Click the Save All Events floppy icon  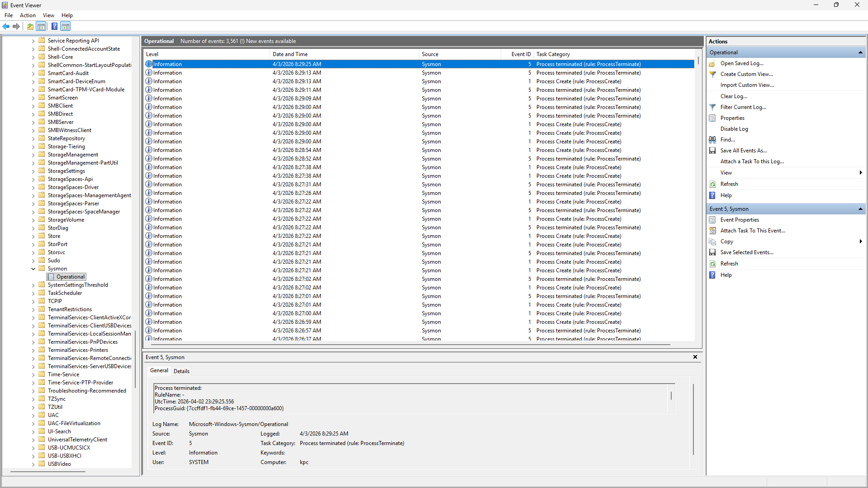click(x=712, y=151)
